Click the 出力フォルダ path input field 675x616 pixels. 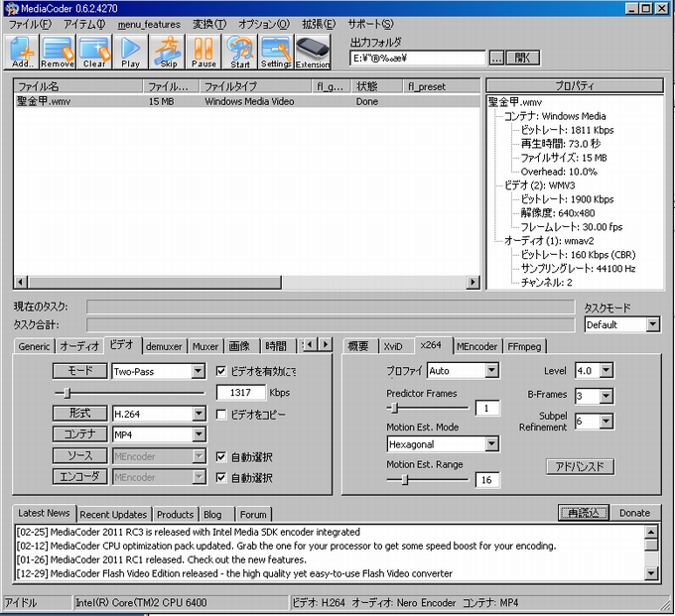pos(418,58)
